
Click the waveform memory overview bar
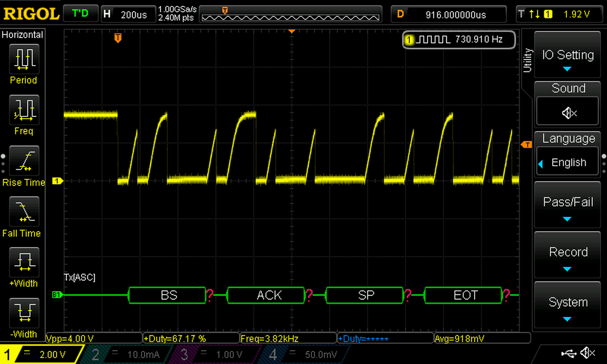pyautogui.click(x=291, y=14)
